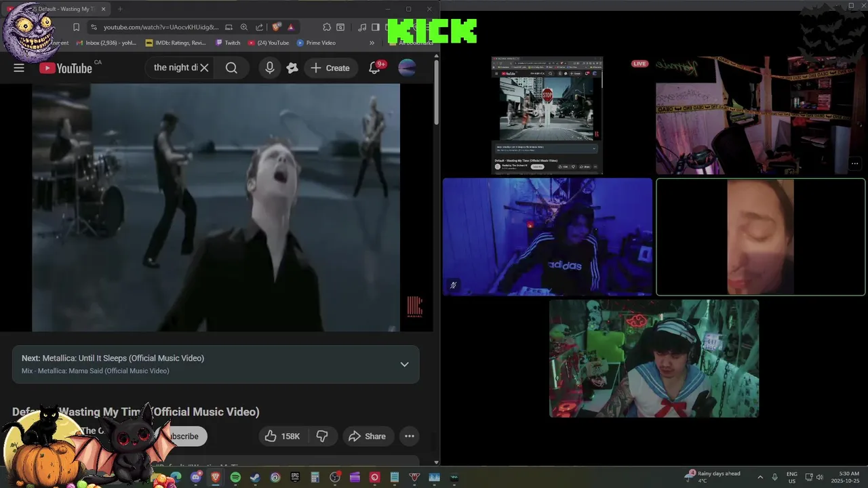Select the Next: Metallica Until It Sleeps text
The height and width of the screenshot is (488, 868).
coord(113,358)
